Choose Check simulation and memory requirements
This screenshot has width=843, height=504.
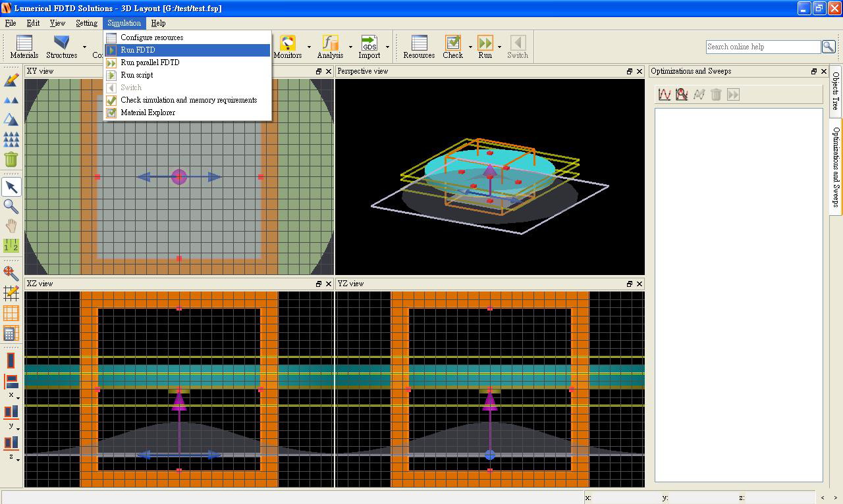click(x=188, y=100)
